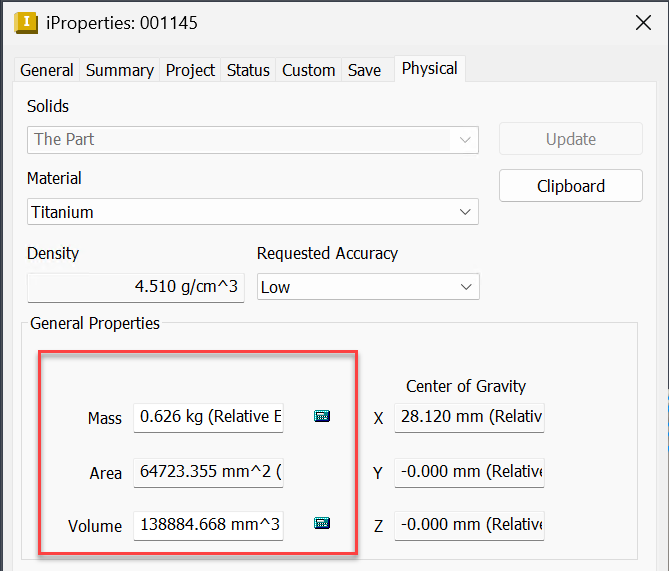Viewport: 669px width, 571px height.
Task: Open the Summary tab
Action: pyautogui.click(x=119, y=70)
